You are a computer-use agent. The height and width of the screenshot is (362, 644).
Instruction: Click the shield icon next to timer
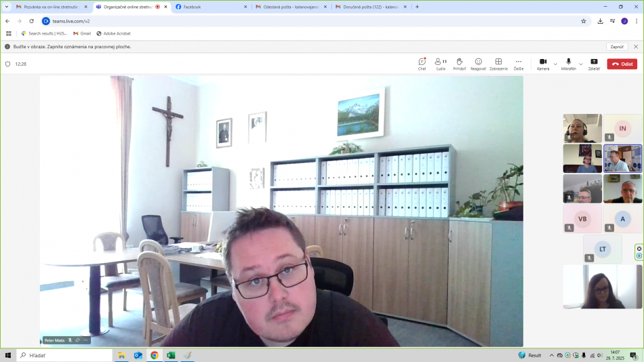8,64
